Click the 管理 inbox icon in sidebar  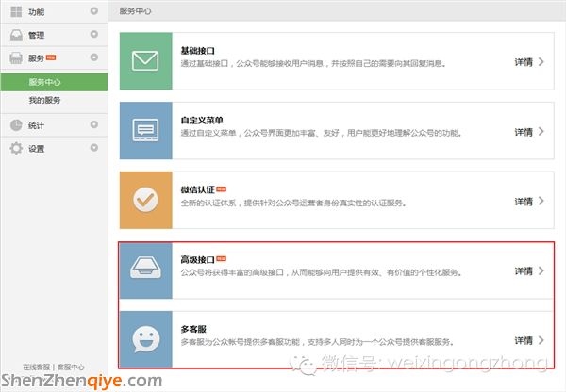point(16,35)
